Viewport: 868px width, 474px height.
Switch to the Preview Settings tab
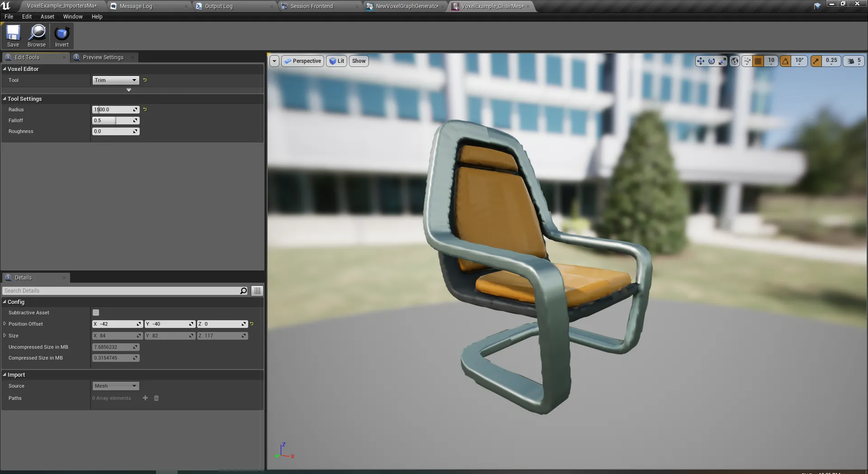103,57
